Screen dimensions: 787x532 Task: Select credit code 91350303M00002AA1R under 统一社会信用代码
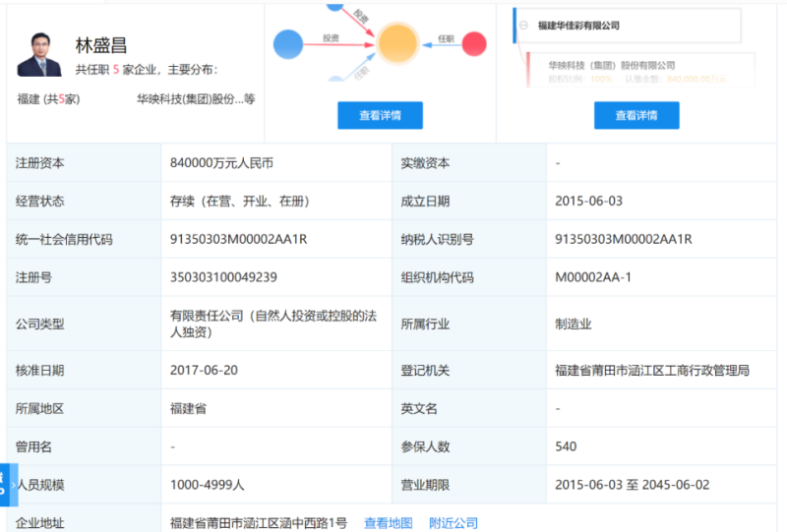238,239
